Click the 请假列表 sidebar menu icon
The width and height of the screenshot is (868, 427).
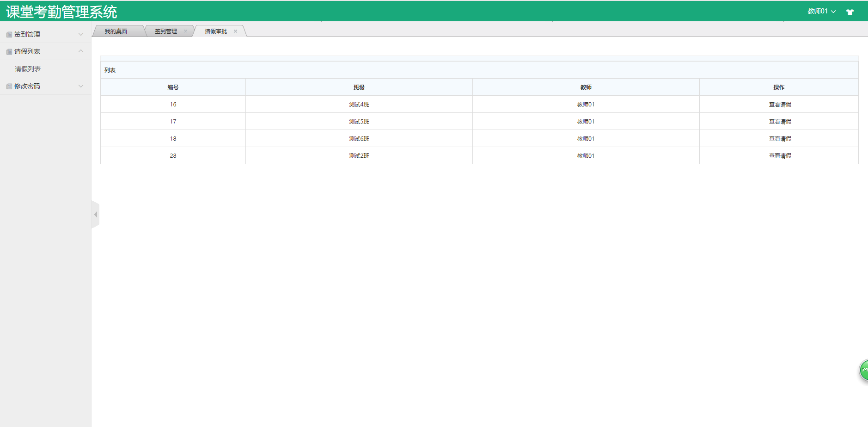click(x=9, y=52)
